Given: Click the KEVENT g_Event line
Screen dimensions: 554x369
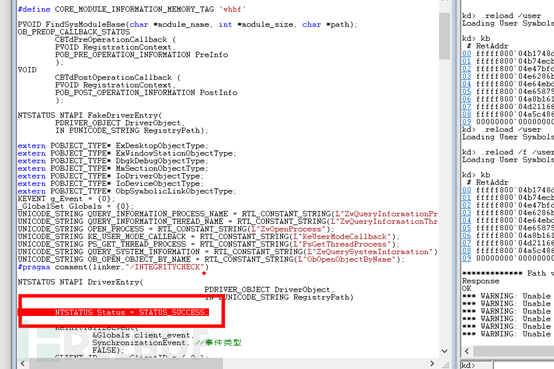Looking at the screenshot, I should (66, 199).
